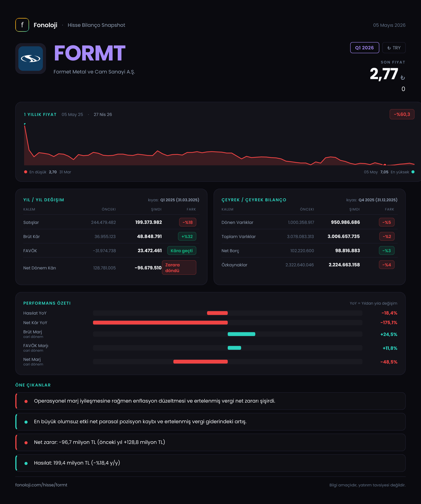
Task: Click the +24,5% Brüt Marj value
Action: (389, 334)
